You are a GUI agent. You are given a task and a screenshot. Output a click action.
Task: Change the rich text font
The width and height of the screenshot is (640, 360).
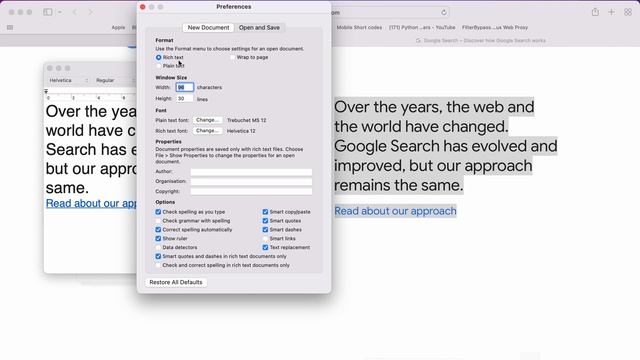207,131
